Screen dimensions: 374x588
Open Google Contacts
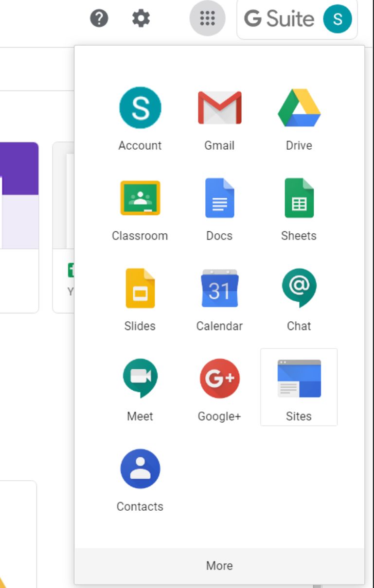(x=140, y=469)
